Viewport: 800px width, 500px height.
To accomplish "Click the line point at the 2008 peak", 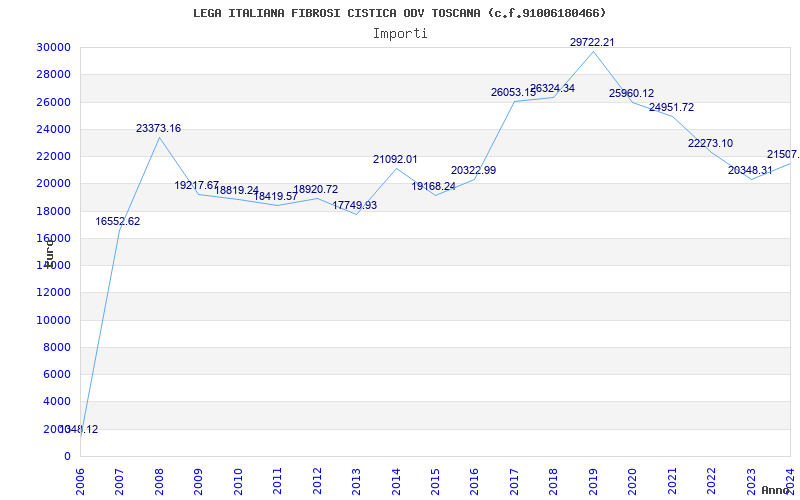I will 159,137.
